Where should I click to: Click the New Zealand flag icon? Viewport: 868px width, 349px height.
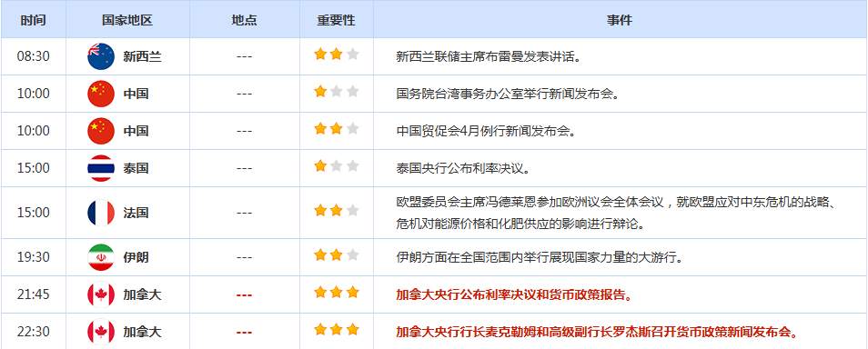tap(101, 56)
